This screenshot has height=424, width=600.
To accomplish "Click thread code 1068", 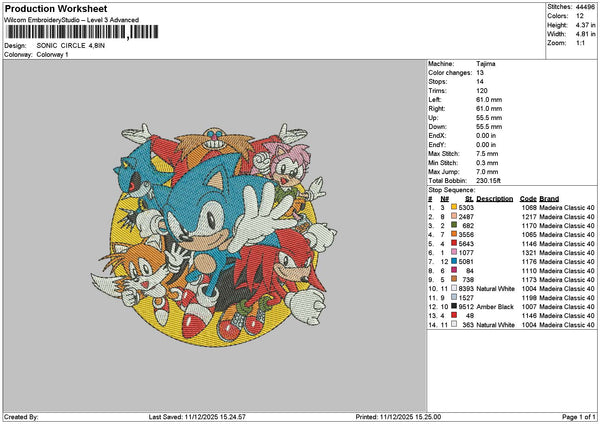I will pyautogui.click(x=528, y=207).
